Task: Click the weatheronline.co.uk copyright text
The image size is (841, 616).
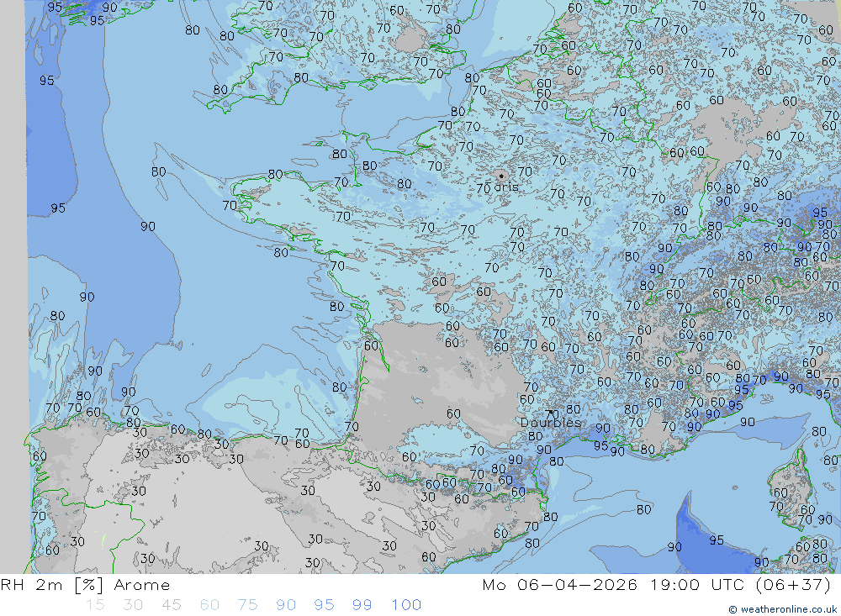Action: [782, 609]
